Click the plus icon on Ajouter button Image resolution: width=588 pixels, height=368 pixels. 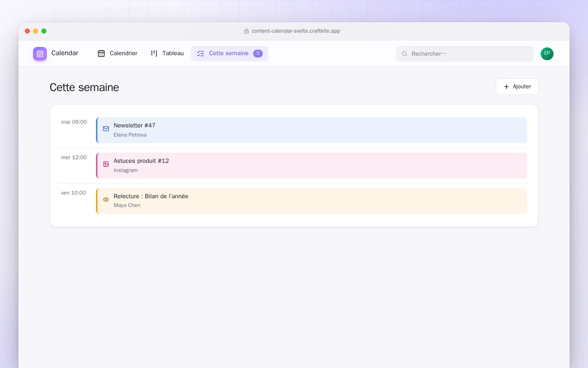click(506, 86)
